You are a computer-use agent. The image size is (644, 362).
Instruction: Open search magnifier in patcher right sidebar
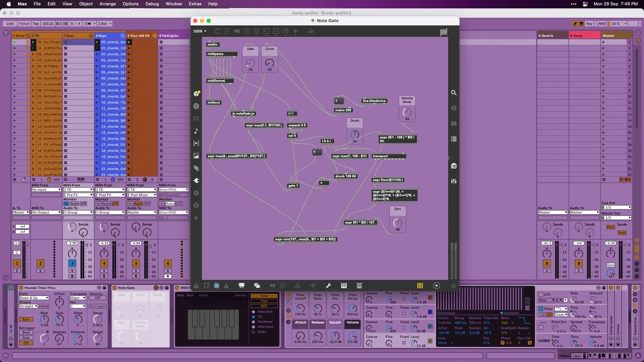tap(453, 93)
